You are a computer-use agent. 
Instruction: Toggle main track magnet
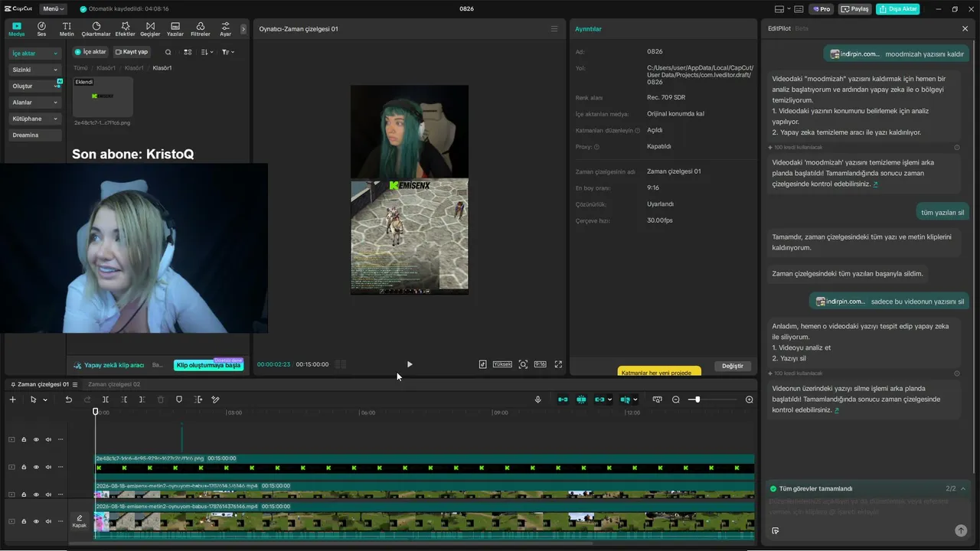point(563,399)
